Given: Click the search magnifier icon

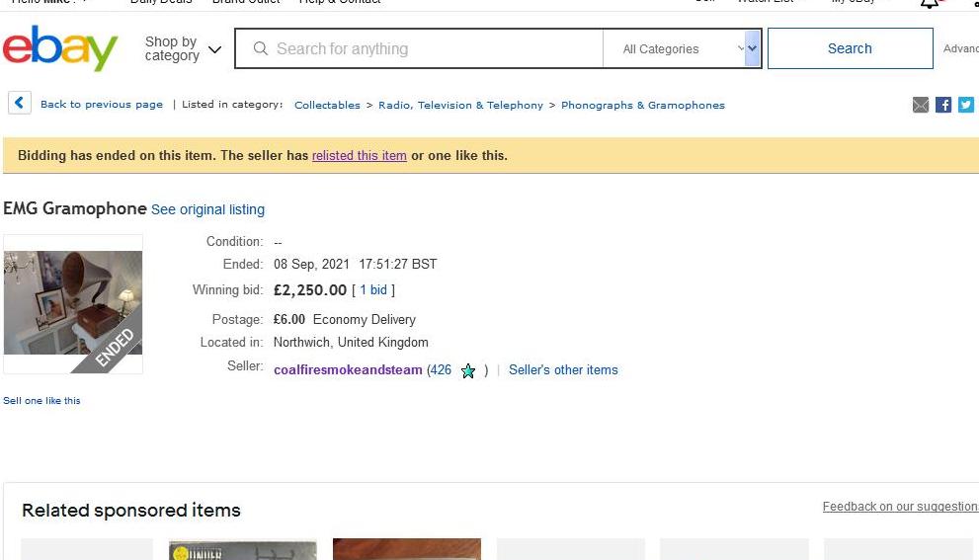Looking at the screenshot, I should click(261, 48).
